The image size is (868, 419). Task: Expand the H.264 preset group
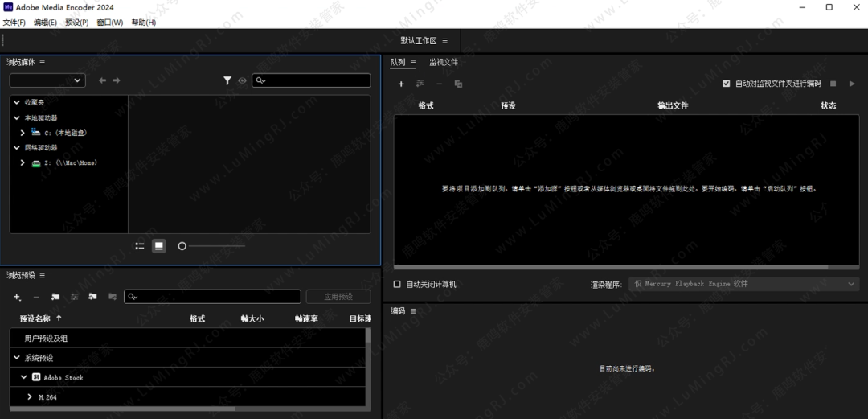[x=30, y=397]
